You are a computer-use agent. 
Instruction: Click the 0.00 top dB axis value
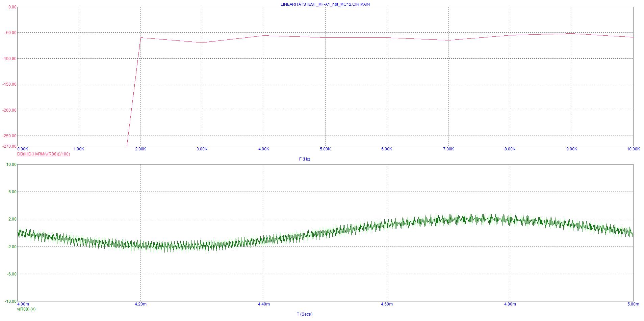coord(12,7)
